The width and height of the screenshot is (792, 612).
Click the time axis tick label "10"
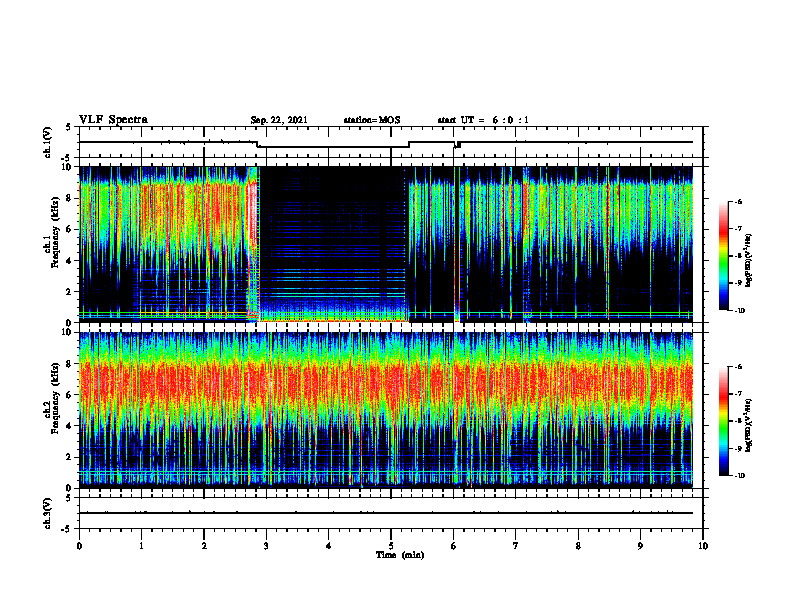click(703, 546)
